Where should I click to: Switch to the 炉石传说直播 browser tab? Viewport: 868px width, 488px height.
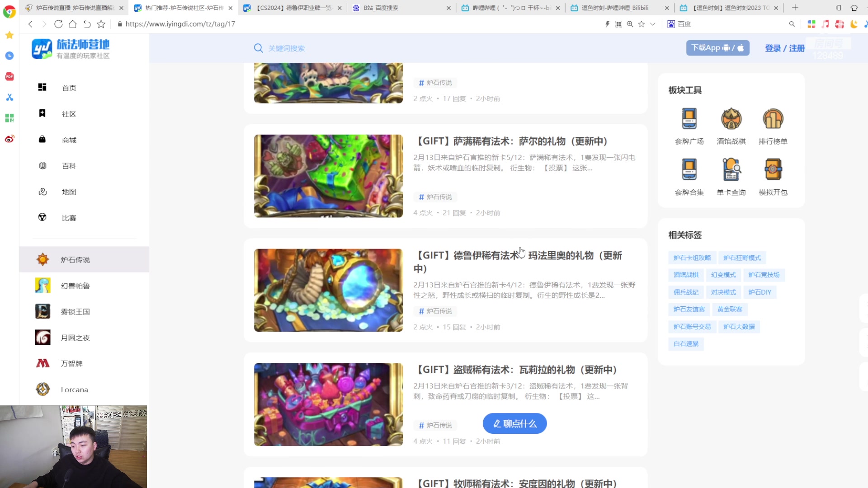pyautogui.click(x=75, y=8)
